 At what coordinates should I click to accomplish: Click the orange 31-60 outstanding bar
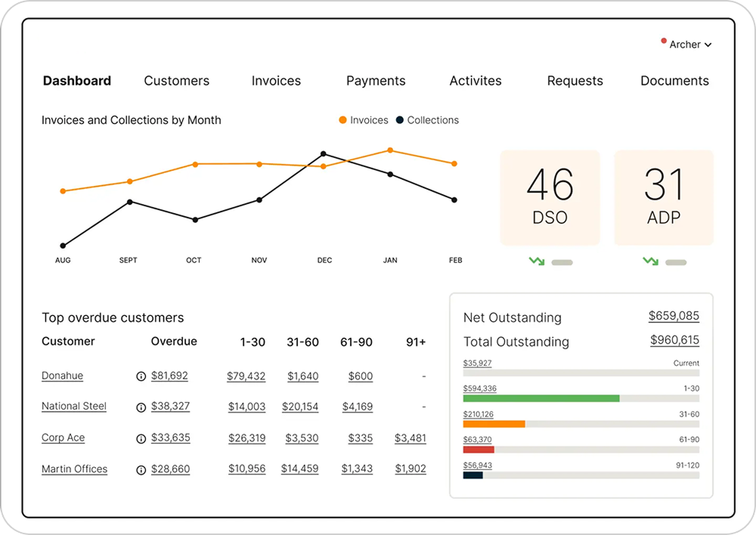pyautogui.click(x=494, y=424)
